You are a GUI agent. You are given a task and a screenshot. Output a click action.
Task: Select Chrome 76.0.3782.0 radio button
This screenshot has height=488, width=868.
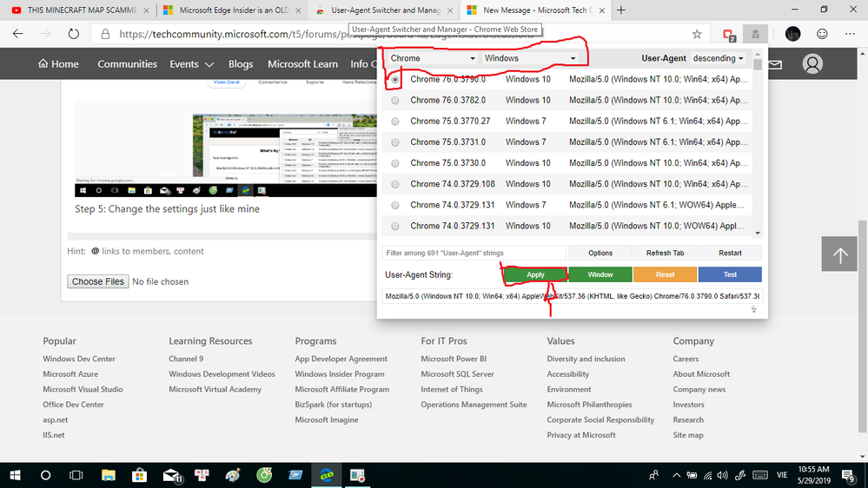point(394,101)
